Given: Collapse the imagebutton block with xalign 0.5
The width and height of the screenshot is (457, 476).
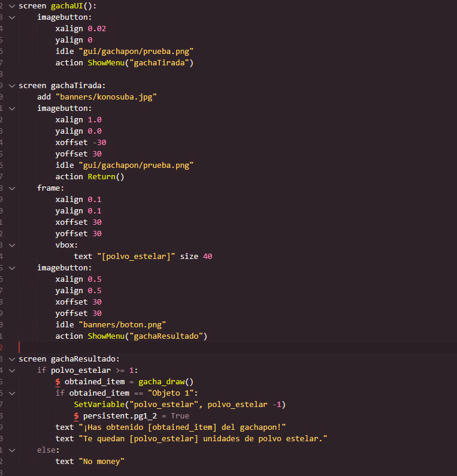Looking at the screenshot, I should point(11,267).
